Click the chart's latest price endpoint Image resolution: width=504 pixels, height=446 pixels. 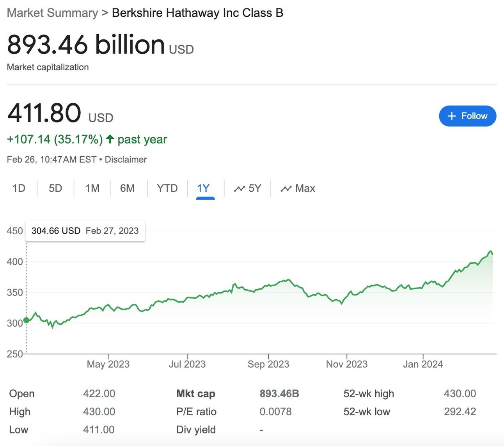coord(492,254)
